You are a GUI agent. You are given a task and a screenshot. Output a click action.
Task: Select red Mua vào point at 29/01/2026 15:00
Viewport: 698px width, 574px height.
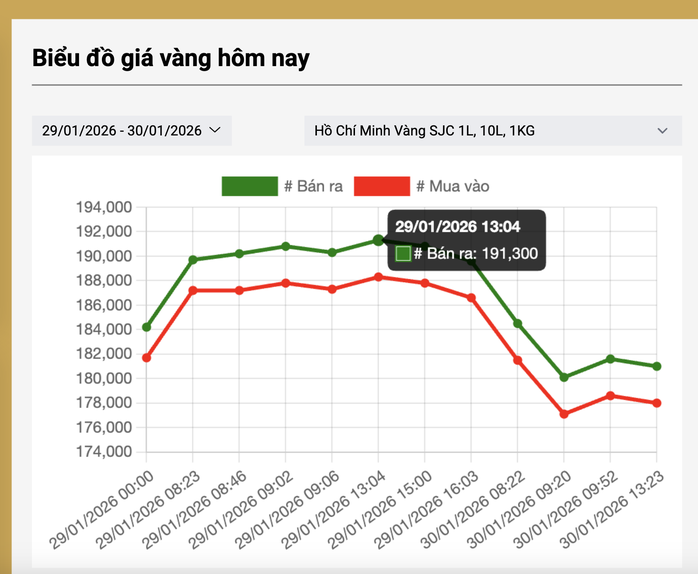tap(425, 283)
